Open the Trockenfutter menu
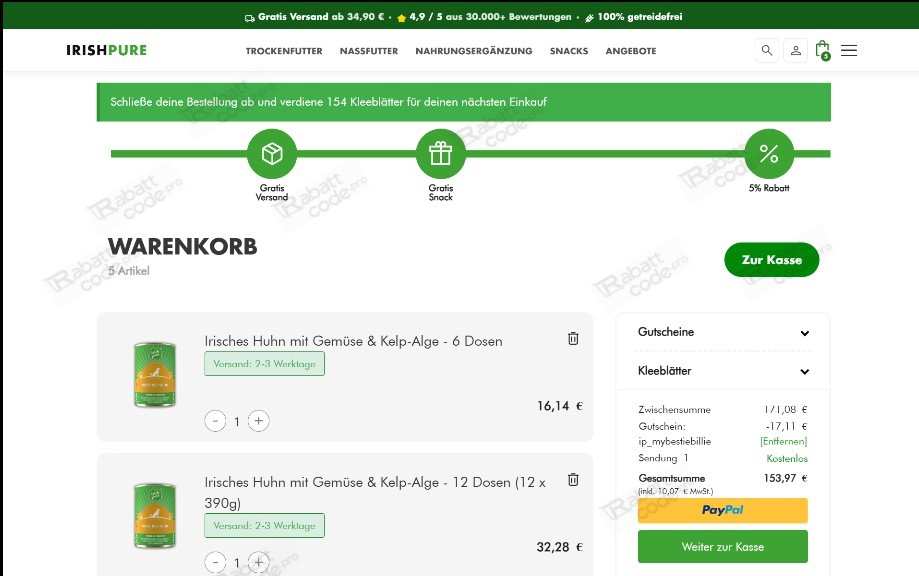 coord(284,51)
